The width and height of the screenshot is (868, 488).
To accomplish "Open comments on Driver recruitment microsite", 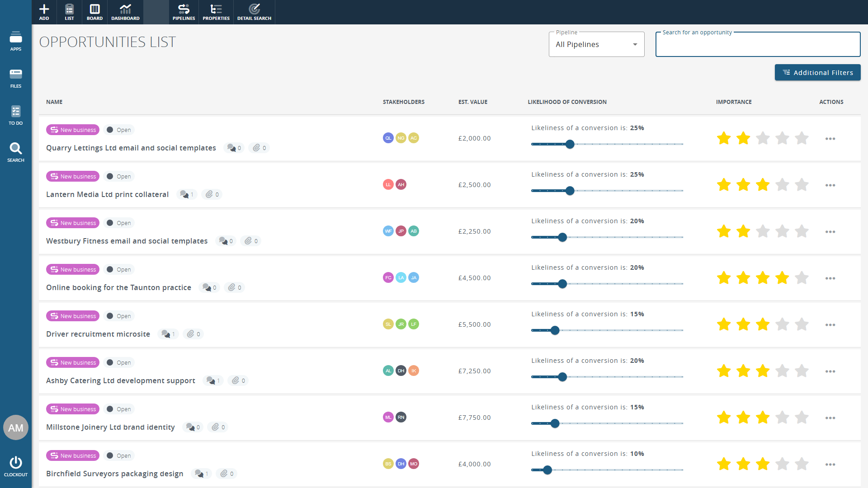I will pyautogui.click(x=168, y=334).
